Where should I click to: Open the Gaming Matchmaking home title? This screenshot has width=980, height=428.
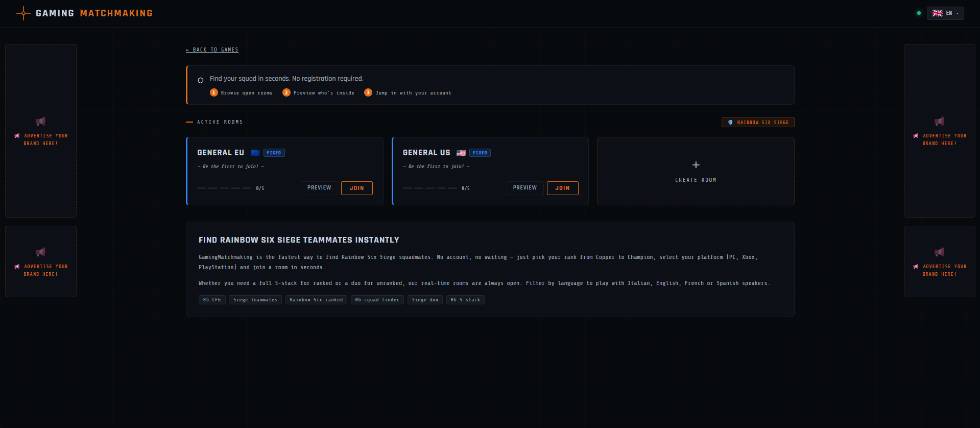(x=94, y=13)
